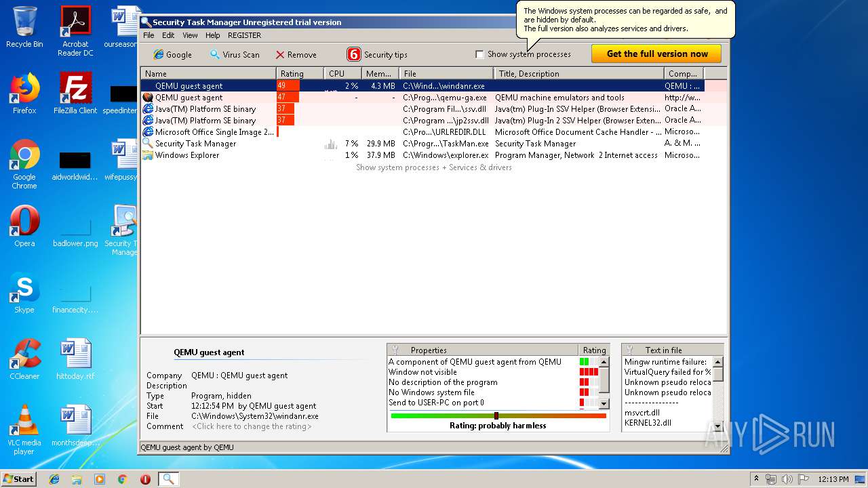The width and height of the screenshot is (868, 488).
Task: Click Properties panel header
Action: pos(482,350)
